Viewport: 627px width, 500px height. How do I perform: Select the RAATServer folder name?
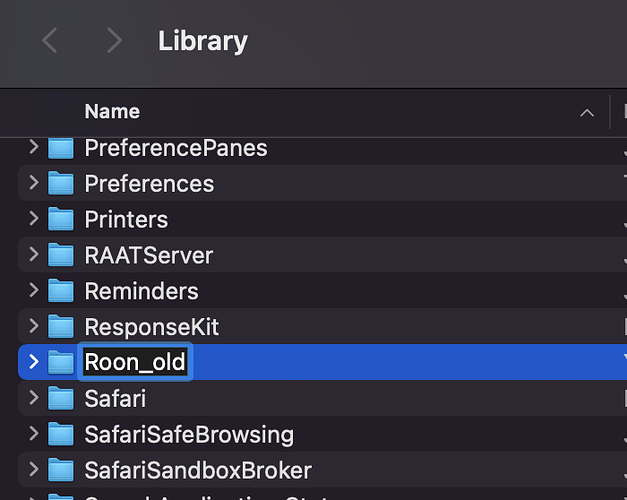(148, 256)
